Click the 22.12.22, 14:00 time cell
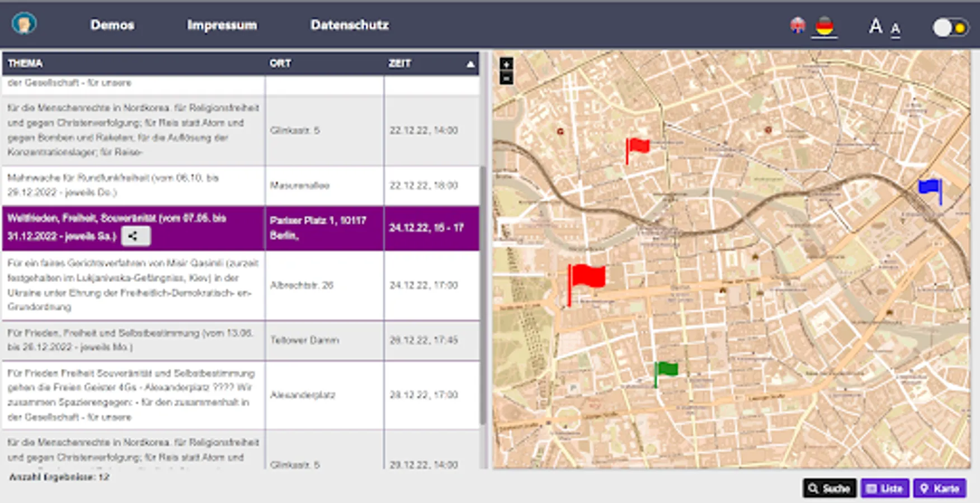This screenshot has height=503, width=980. pos(431,131)
